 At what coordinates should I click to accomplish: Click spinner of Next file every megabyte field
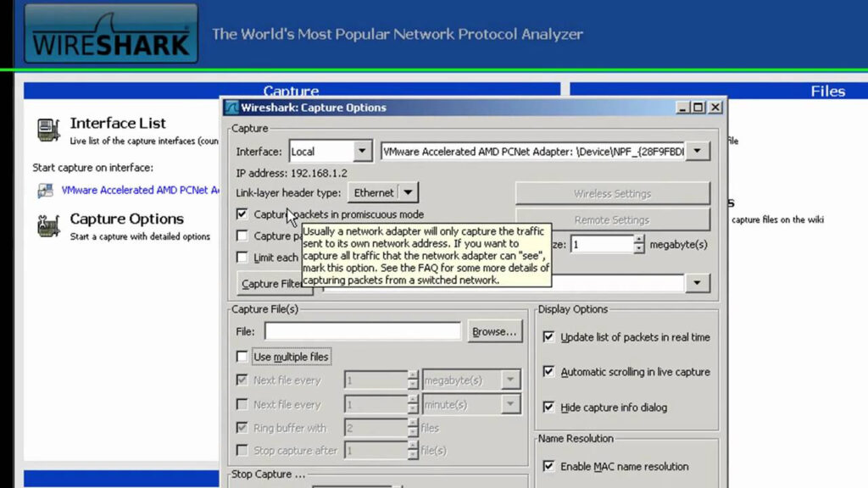tap(413, 380)
